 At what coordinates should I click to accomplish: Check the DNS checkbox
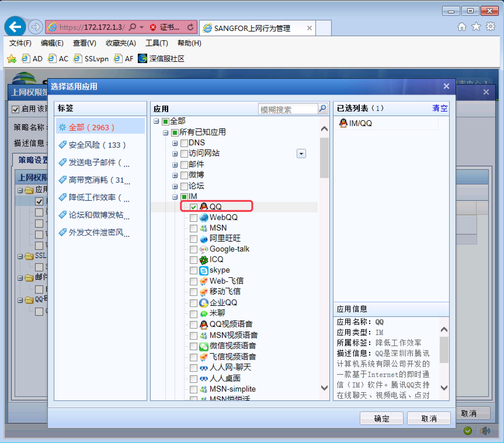click(x=184, y=143)
